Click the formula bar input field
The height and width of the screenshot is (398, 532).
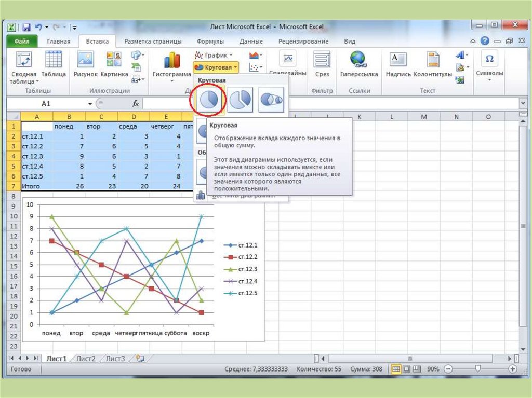330,103
